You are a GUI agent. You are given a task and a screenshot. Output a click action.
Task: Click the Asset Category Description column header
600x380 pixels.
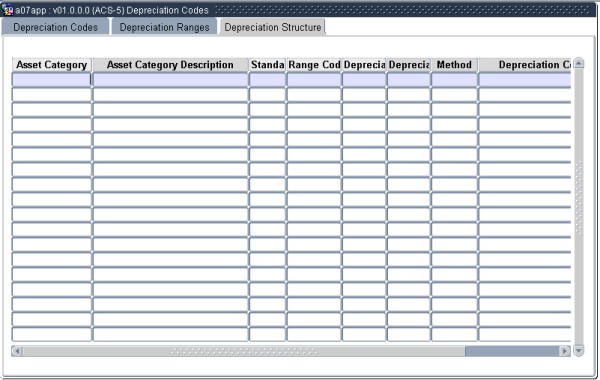coord(170,65)
